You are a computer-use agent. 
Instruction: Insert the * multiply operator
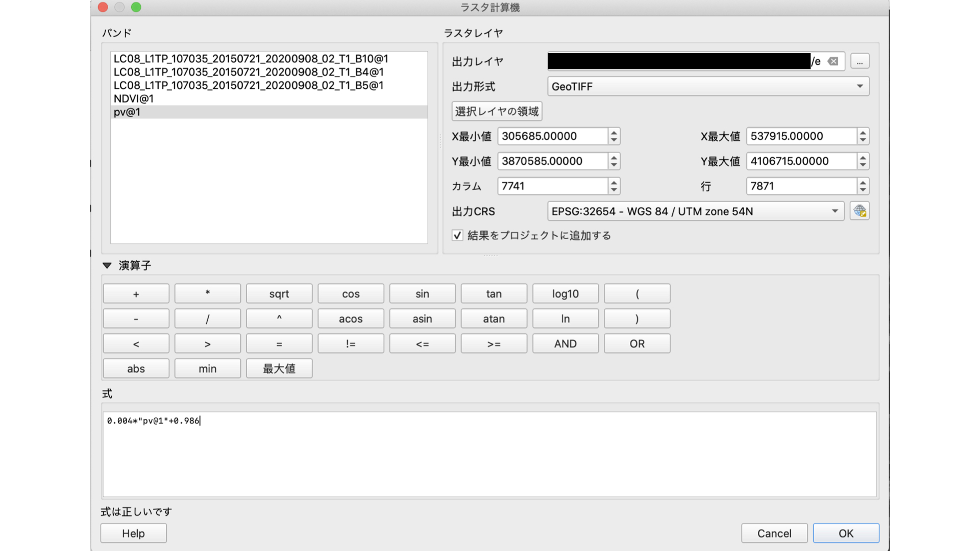tap(208, 294)
